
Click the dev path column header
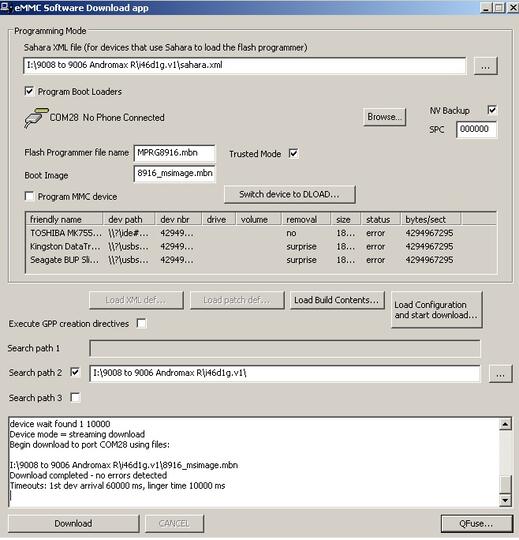click(x=129, y=219)
